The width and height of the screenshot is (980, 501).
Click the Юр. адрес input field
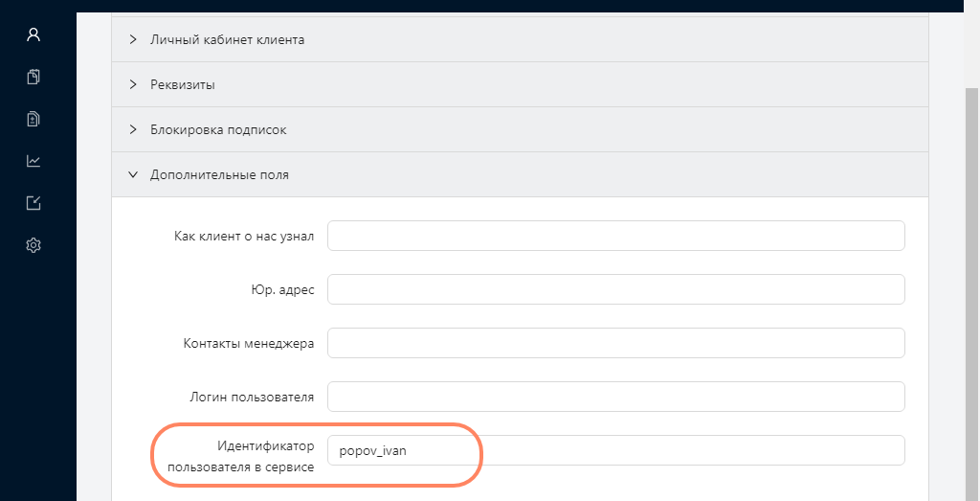coord(615,289)
